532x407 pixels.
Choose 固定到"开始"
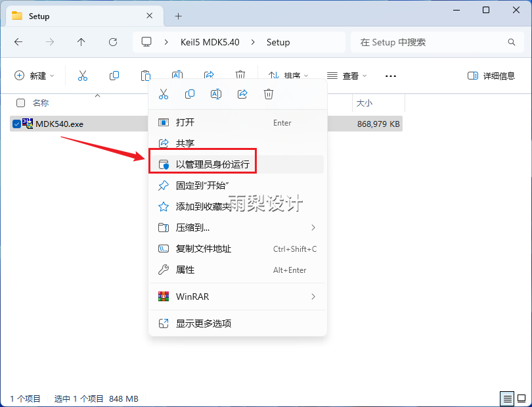point(238,185)
